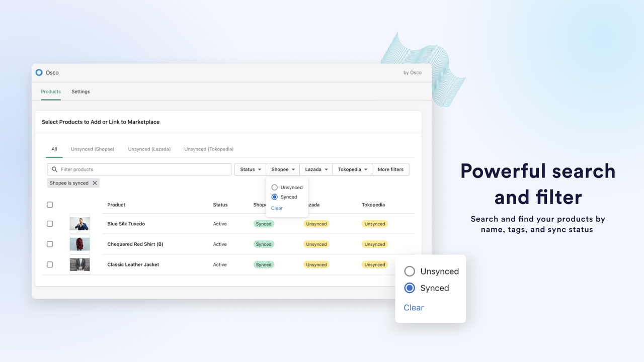The image size is (644, 362).
Task: Click the Blue Silk Tuxedo product name
Action: point(126,224)
